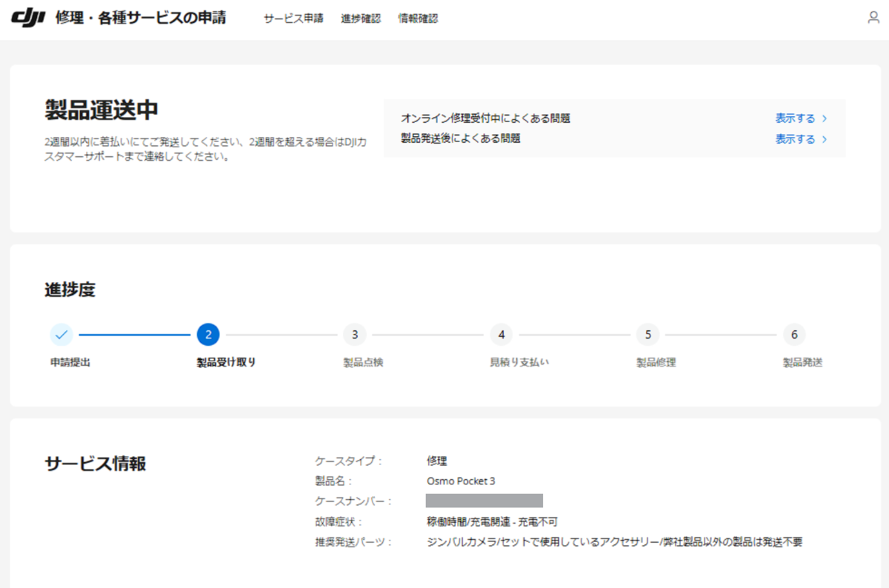889x588 pixels.
Task: Click the 製品発送 step label
Action: (803, 363)
